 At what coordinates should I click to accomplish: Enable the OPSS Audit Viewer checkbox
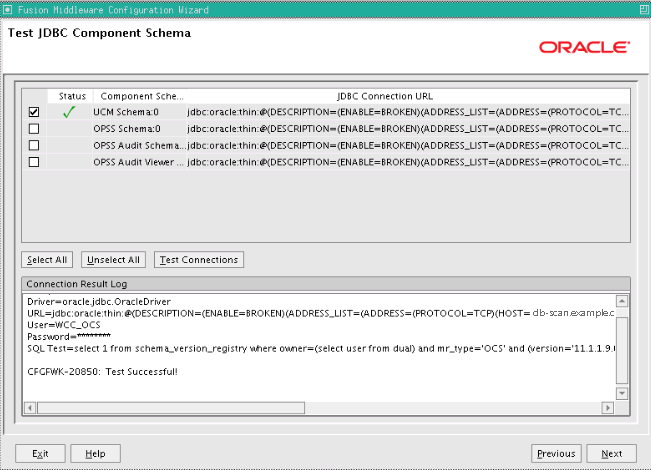34,162
